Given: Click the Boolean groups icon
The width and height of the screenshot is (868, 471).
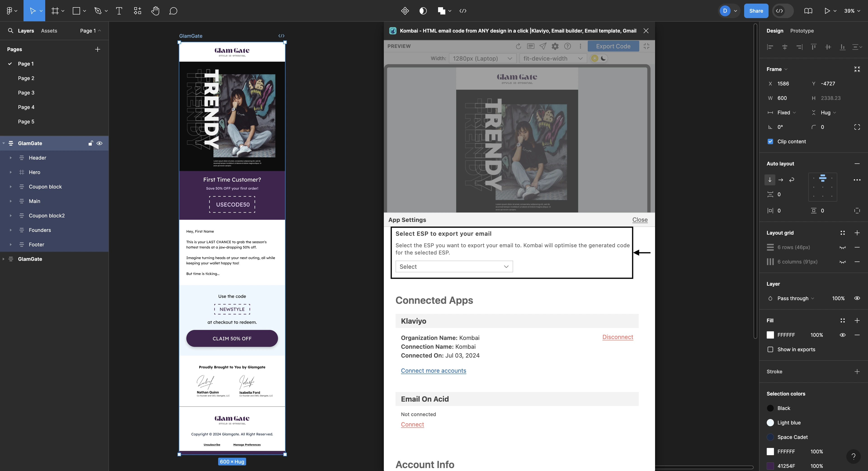Looking at the screenshot, I should point(441,11).
